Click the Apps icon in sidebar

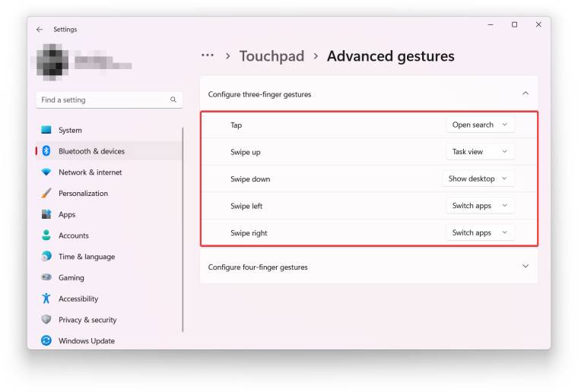(46, 214)
